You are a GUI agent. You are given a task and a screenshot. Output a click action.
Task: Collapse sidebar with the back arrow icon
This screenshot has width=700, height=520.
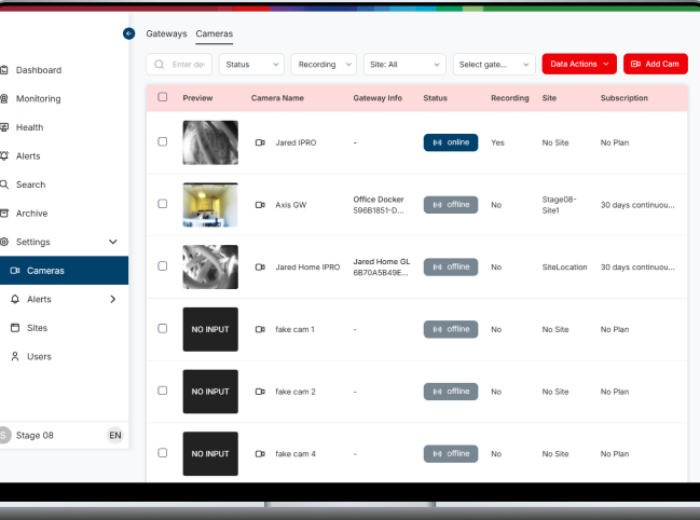(129, 34)
